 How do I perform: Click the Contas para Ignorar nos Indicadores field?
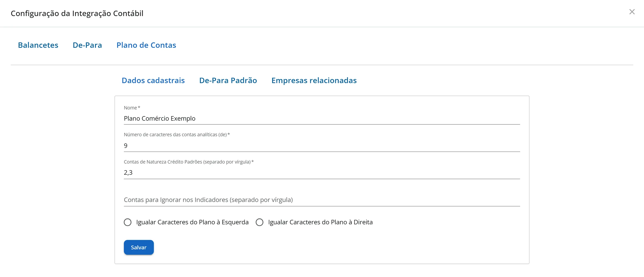pyautogui.click(x=322, y=200)
